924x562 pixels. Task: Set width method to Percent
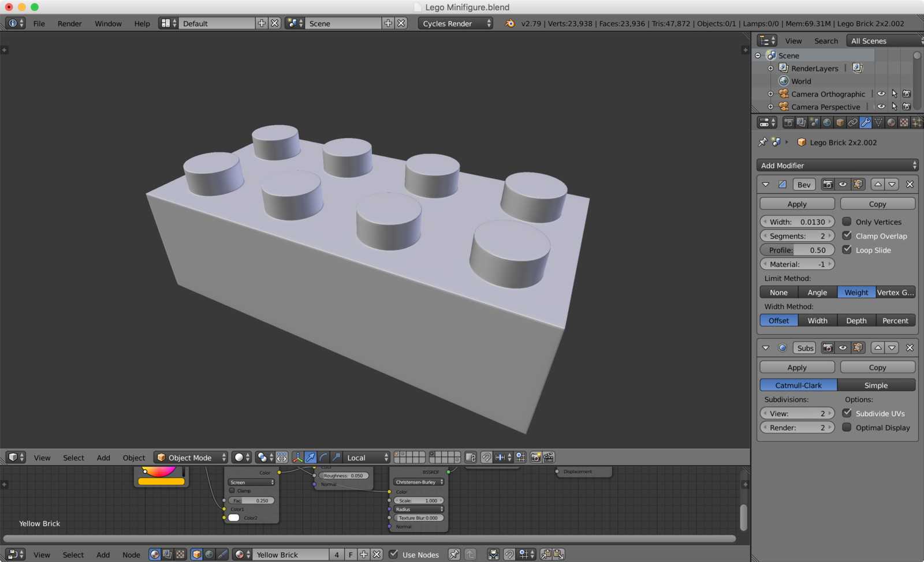pyautogui.click(x=895, y=320)
